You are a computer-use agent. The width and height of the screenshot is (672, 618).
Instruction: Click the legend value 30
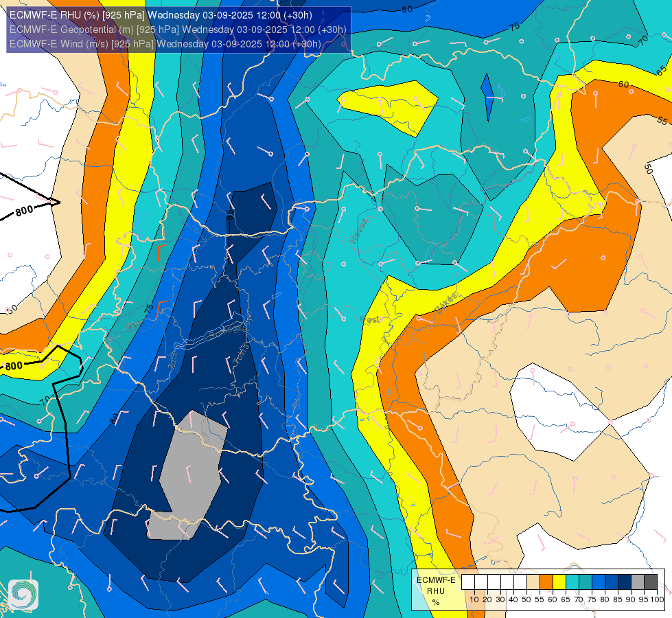[500, 599]
